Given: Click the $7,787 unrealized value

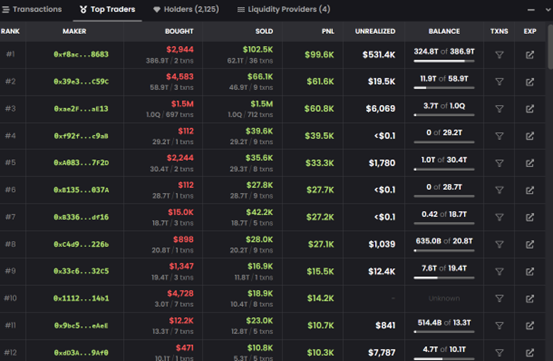Looking at the screenshot, I should pyautogui.click(x=382, y=352).
